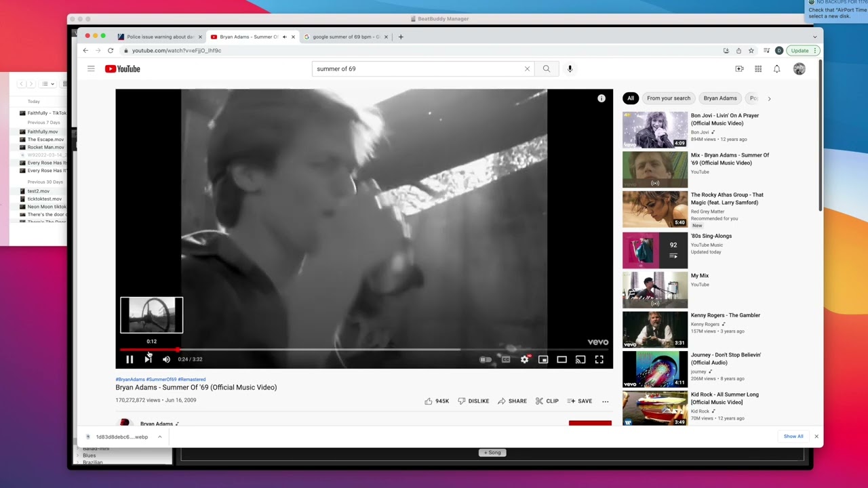Pause the Summer Of '69 video
The width and height of the screenshot is (868, 488).
130,359
